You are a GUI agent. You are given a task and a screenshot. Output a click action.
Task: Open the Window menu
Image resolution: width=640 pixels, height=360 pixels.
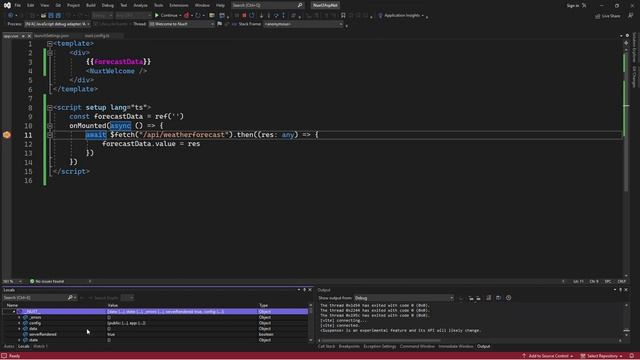[x=202, y=5]
